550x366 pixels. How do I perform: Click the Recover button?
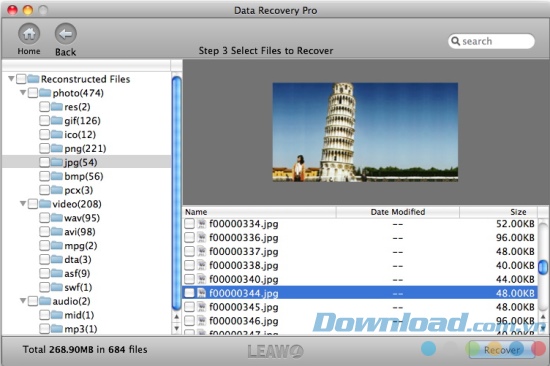(502, 350)
